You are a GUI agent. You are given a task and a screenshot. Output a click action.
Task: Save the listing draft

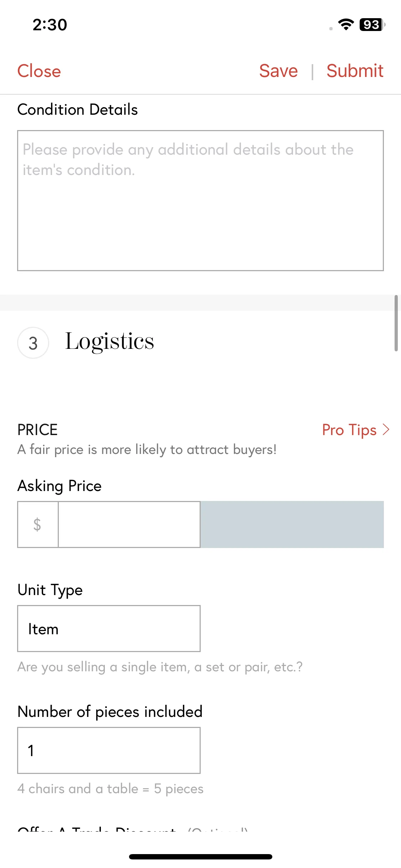tap(278, 71)
